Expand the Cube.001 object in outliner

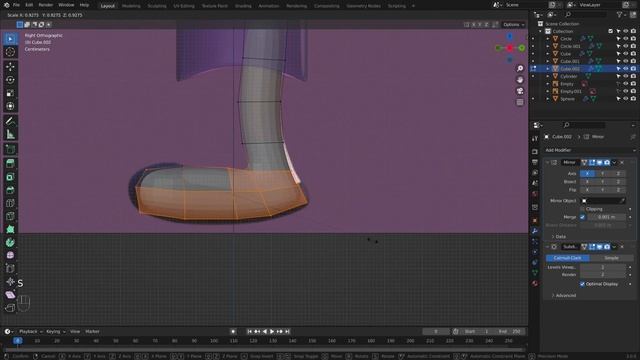(x=548, y=61)
